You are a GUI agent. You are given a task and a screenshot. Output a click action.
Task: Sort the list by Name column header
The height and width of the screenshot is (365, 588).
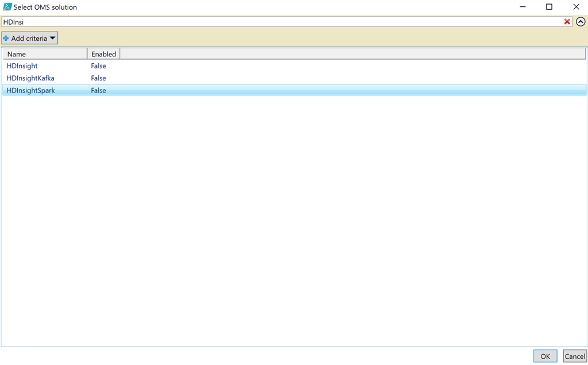coord(45,54)
